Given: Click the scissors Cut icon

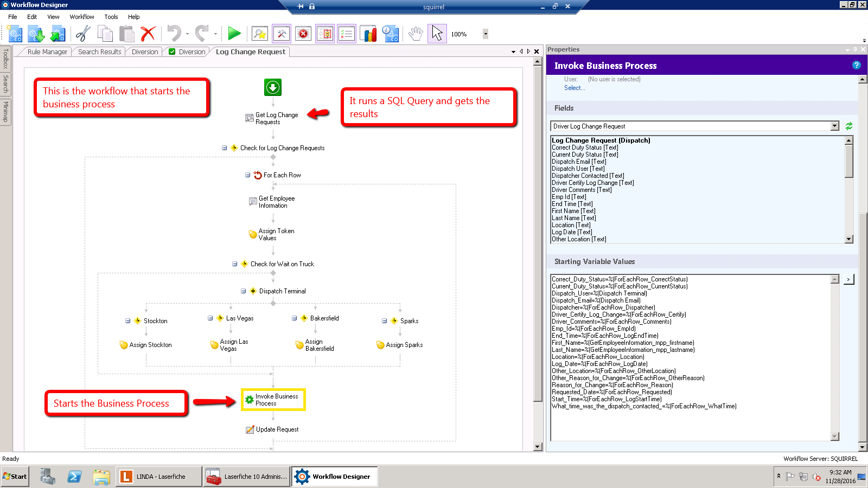Looking at the screenshot, I should point(82,34).
